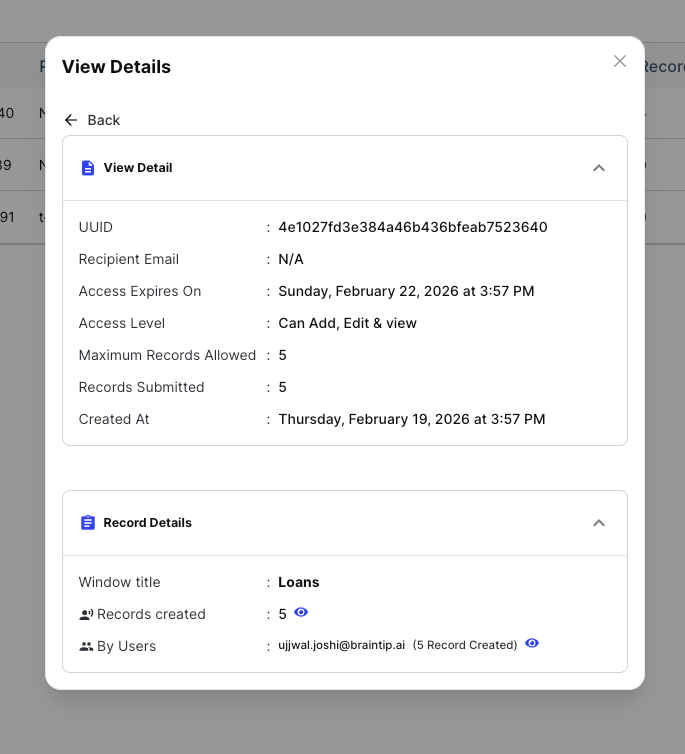Screen dimensions: 685x754
Task: View records via eye icon beside Records created
Action: coord(301,612)
